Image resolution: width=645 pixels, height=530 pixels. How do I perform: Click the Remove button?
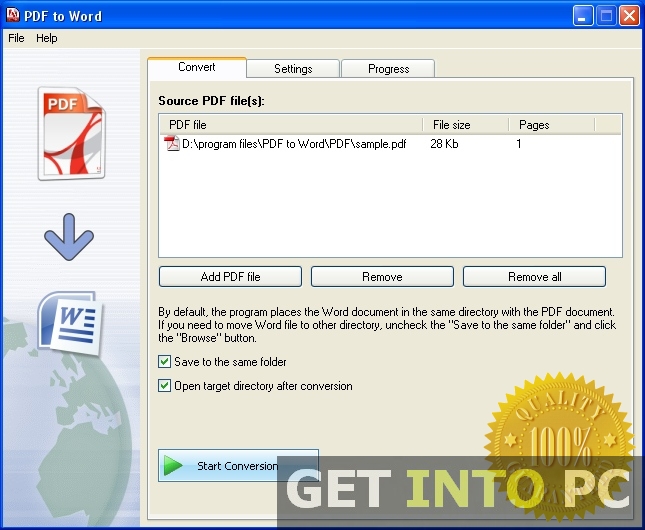[382, 277]
